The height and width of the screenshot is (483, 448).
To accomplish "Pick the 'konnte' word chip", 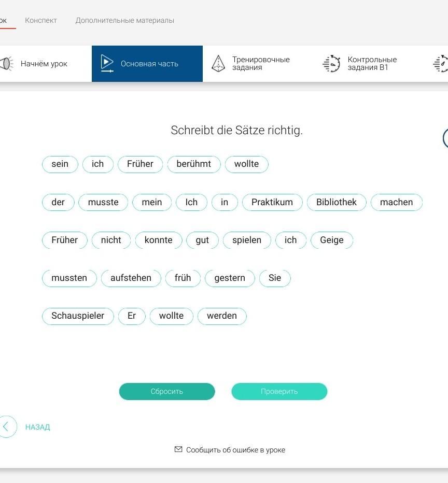I will [x=159, y=240].
